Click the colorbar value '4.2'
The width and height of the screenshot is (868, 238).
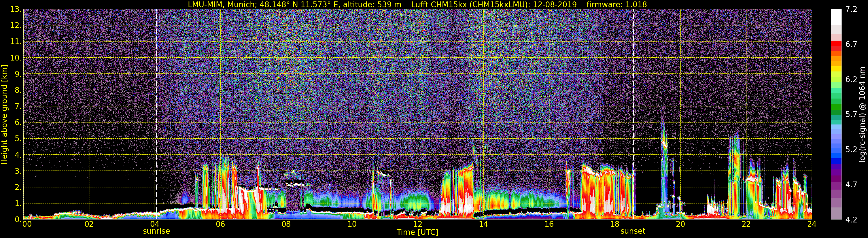tap(851, 220)
